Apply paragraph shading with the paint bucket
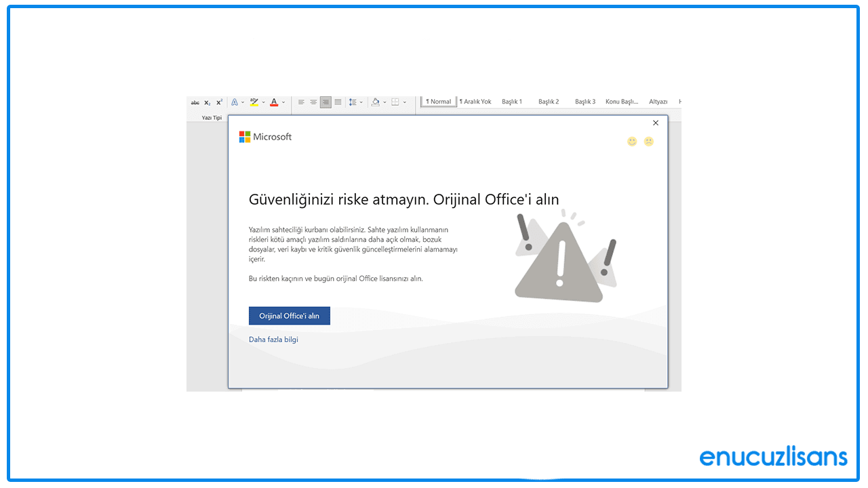 [x=376, y=102]
